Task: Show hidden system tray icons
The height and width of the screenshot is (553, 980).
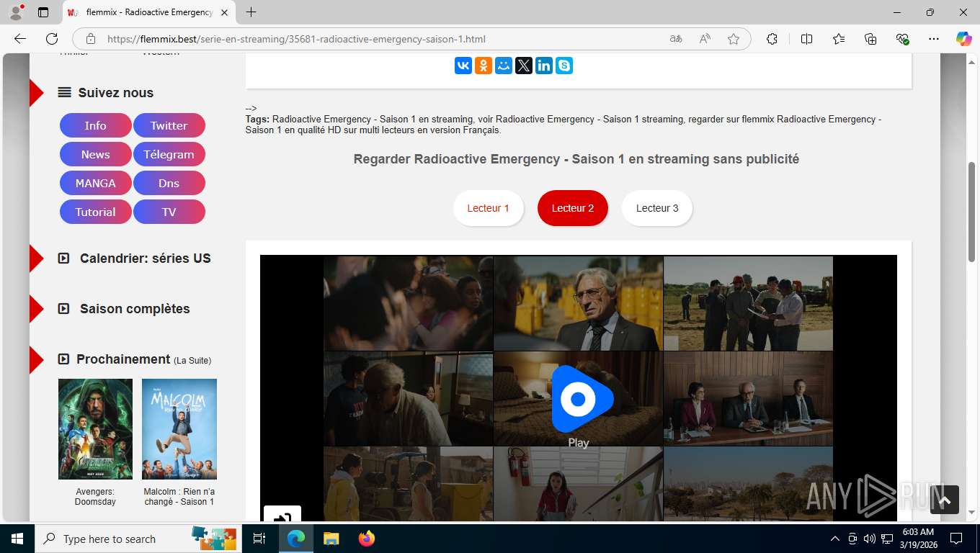Action: coord(835,539)
